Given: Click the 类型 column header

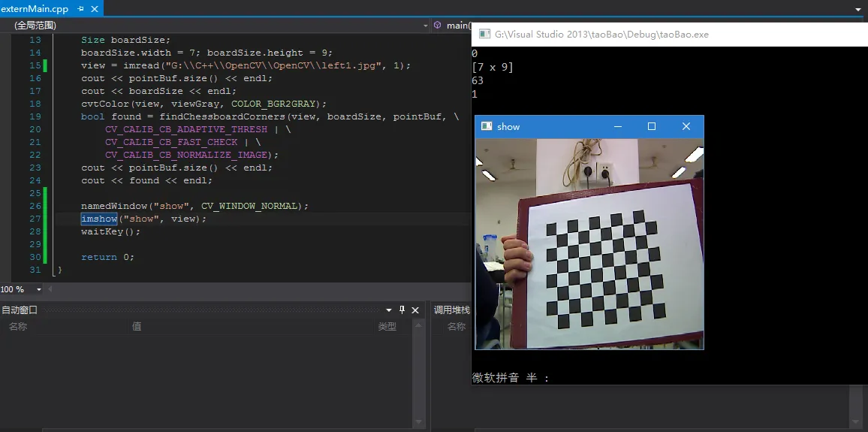Looking at the screenshot, I should click(x=387, y=327).
